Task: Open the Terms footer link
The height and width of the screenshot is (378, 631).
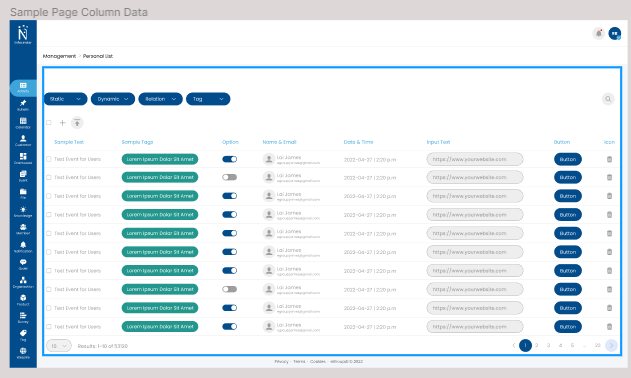Action: 299,361
